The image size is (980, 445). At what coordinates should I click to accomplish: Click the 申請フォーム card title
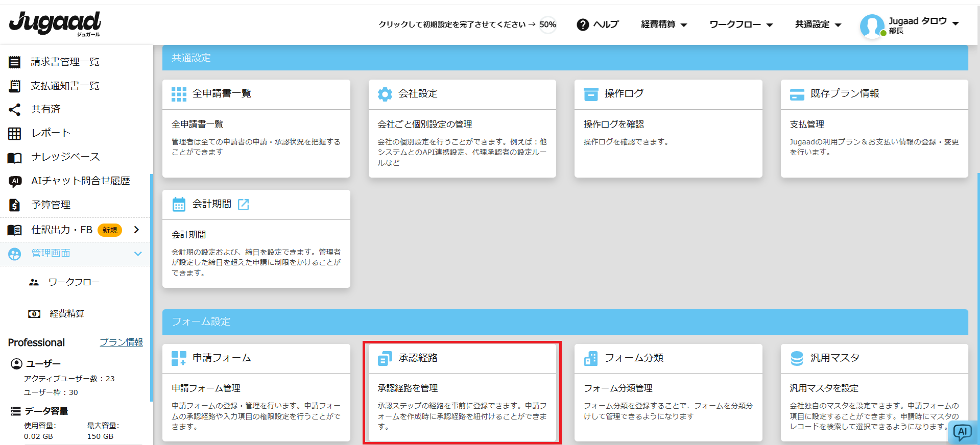click(x=222, y=358)
